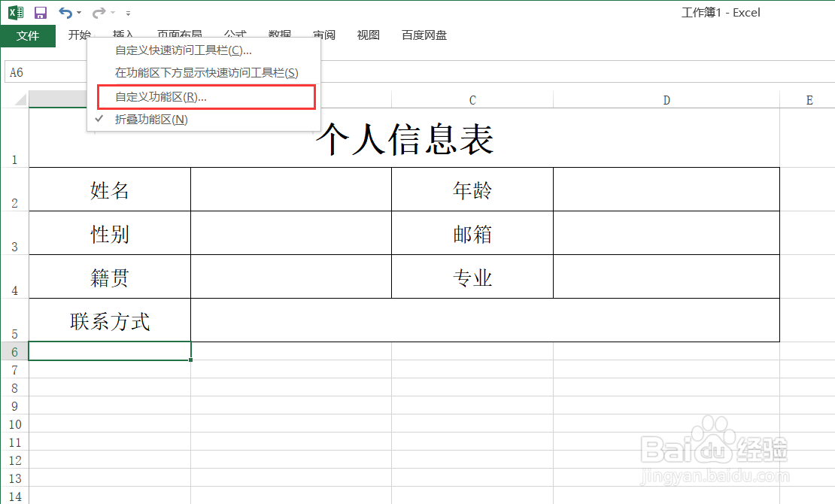Click the Excel application icon

16,12
